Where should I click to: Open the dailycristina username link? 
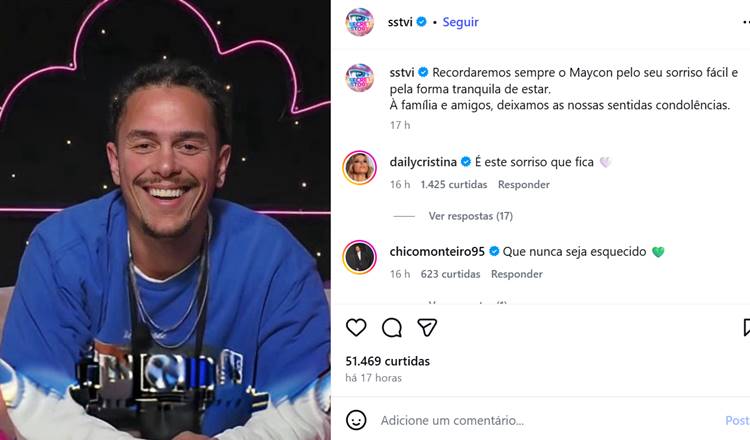point(423,162)
